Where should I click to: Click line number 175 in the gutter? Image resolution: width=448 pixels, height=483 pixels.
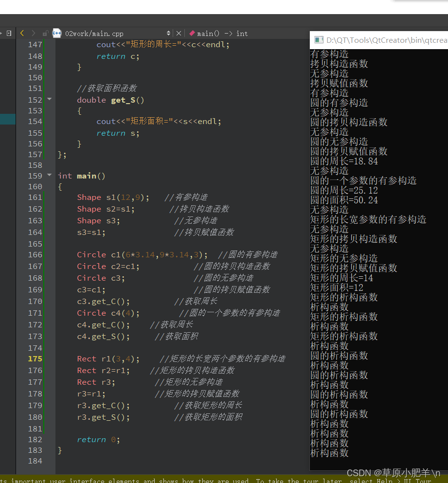(35, 359)
